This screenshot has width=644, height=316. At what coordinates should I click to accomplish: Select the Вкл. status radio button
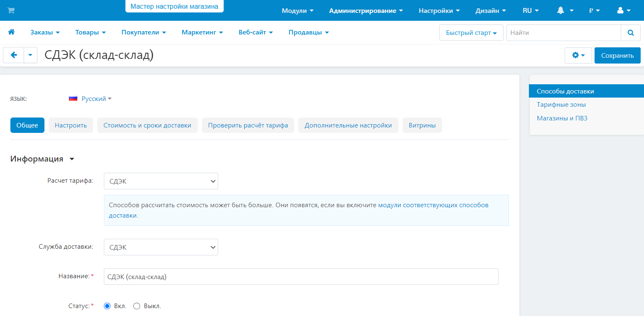[x=107, y=306]
